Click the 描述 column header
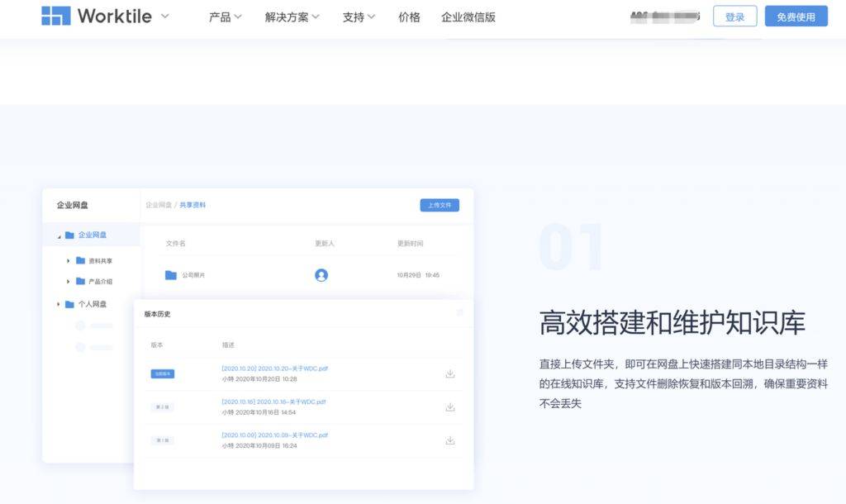The width and height of the screenshot is (846, 504). [x=228, y=345]
